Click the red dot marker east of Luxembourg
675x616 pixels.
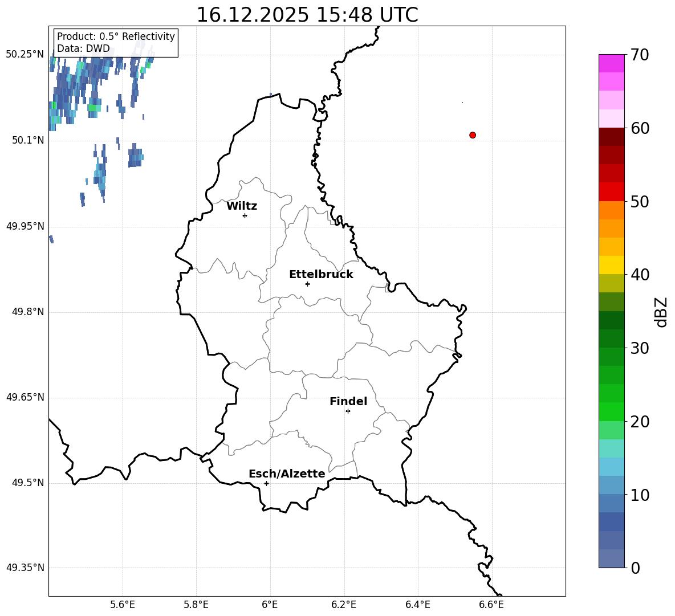point(473,135)
